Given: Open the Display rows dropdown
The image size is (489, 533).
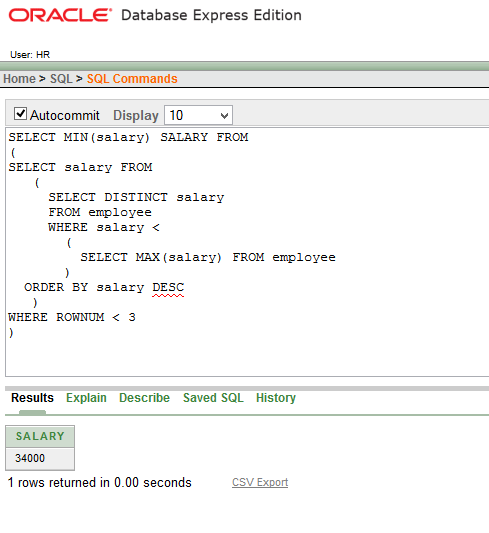Looking at the screenshot, I should tap(198, 115).
